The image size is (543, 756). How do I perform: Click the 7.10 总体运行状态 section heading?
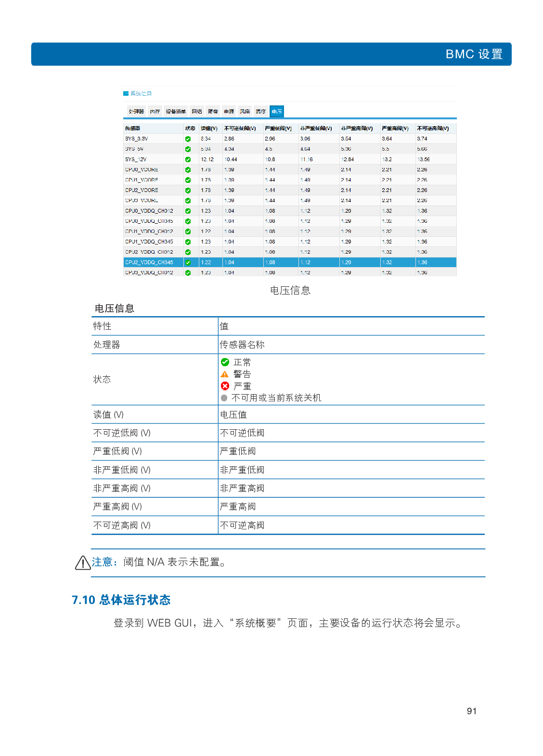click(121, 600)
